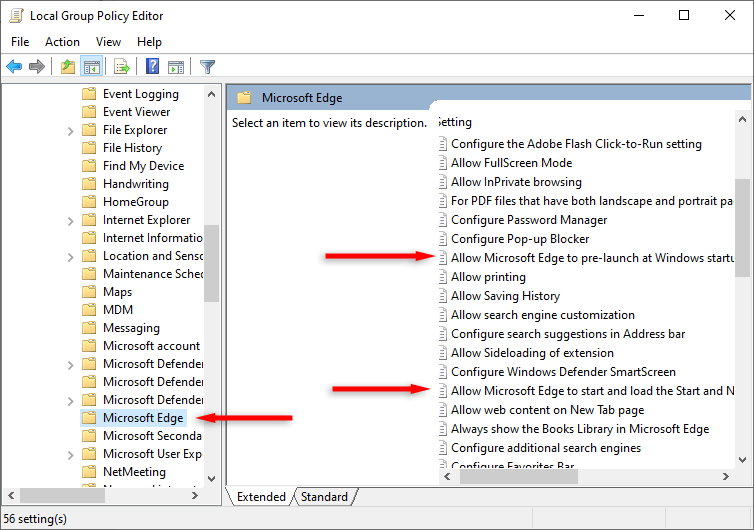Screen dimensions: 754x530
Task: Click the tree pane scroll-down arrow
Action: coord(211,479)
